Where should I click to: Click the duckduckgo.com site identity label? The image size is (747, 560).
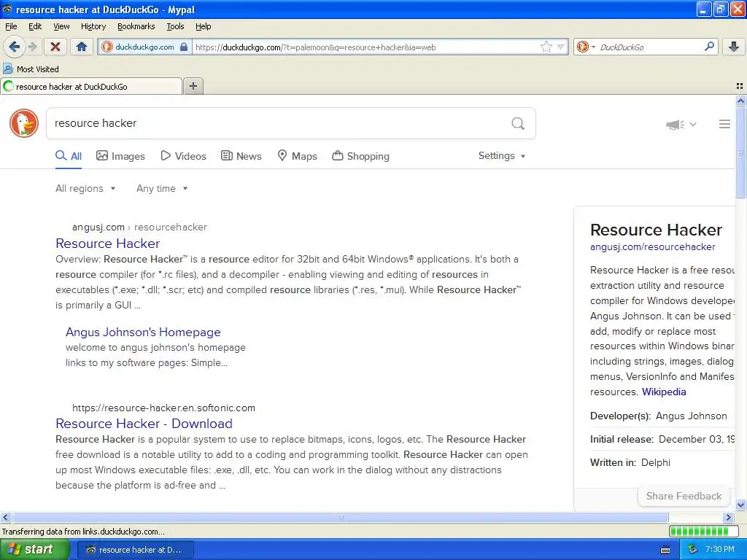click(x=144, y=47)
